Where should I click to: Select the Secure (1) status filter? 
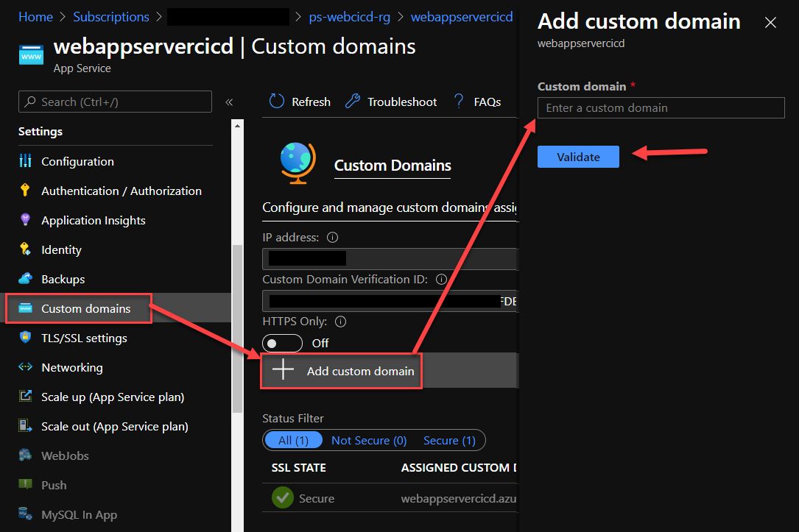pyautogui.click(x=450, y=440)
